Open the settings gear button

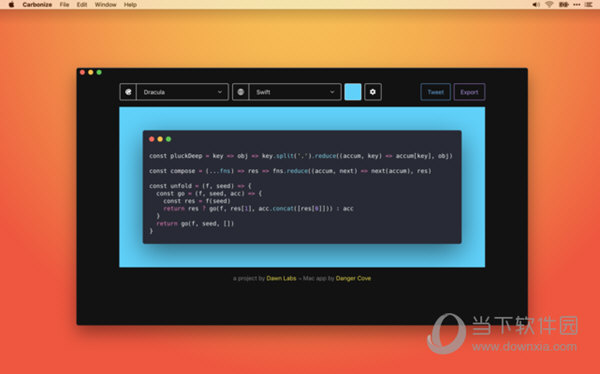pos(373,92)
